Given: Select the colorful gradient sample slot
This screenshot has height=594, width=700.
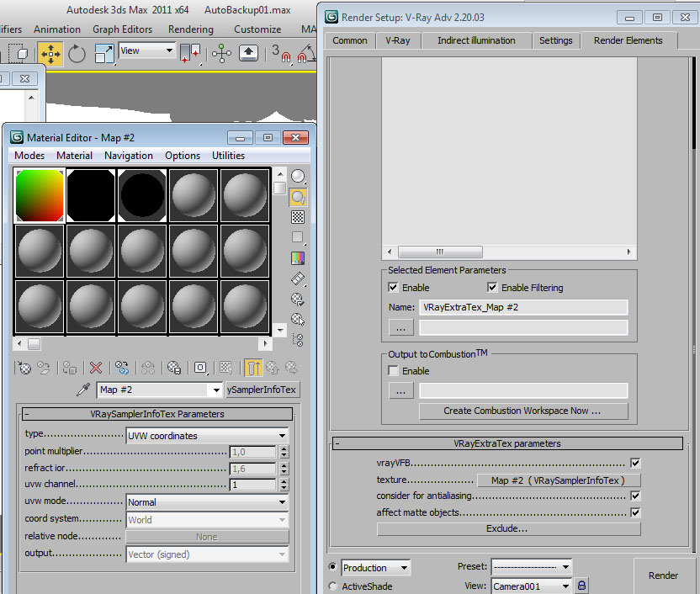Looking at the screenshot, I should [x=40, y=195].
